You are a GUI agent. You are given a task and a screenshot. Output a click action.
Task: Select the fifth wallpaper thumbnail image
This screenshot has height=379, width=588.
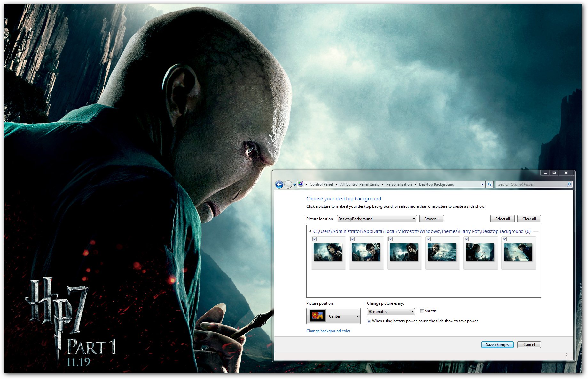[480, 252]
